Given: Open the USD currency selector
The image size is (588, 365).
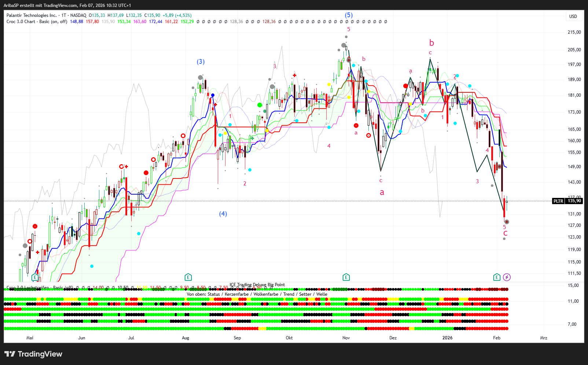Looking at the screenshot, I should (x=573, y=16).
